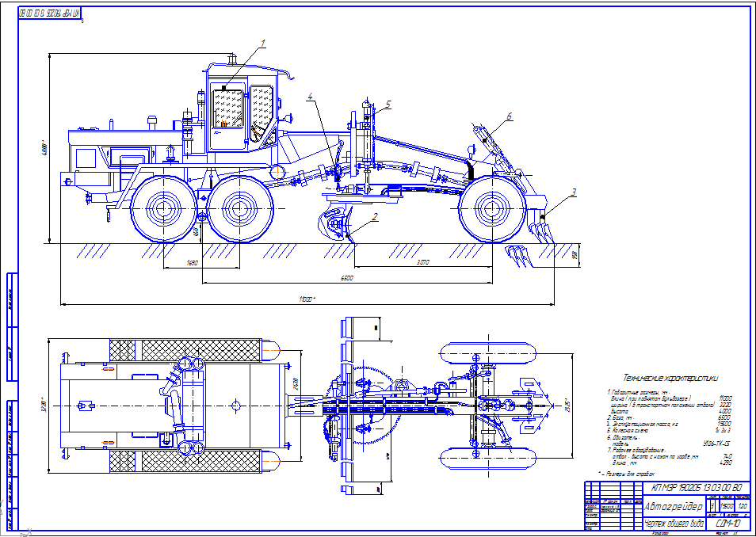
Task: Click the '7. Рабочее оборудование' line
Action: click(x=639, y=450)
